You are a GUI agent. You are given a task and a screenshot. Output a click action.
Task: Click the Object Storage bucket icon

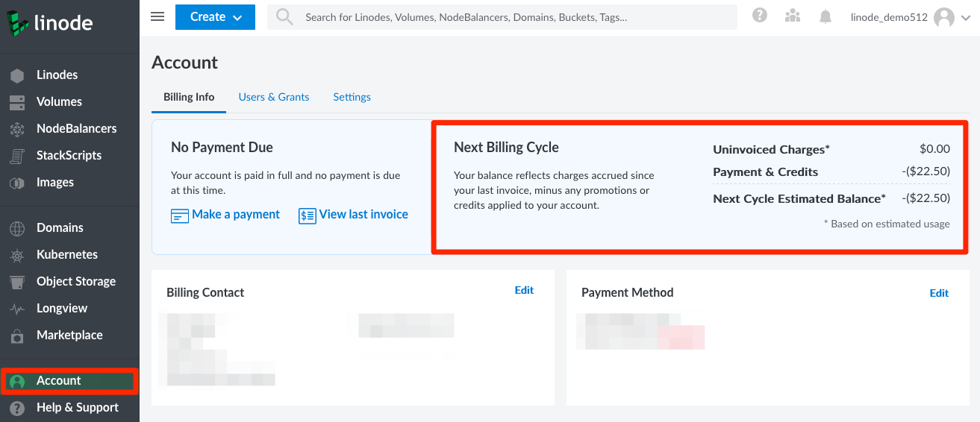pos(17,282)
